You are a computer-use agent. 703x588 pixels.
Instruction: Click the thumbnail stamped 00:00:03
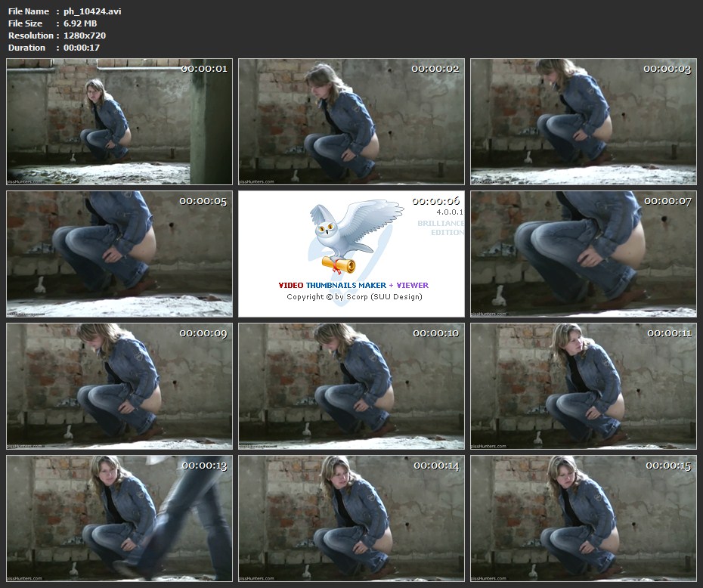coord(583,122)
